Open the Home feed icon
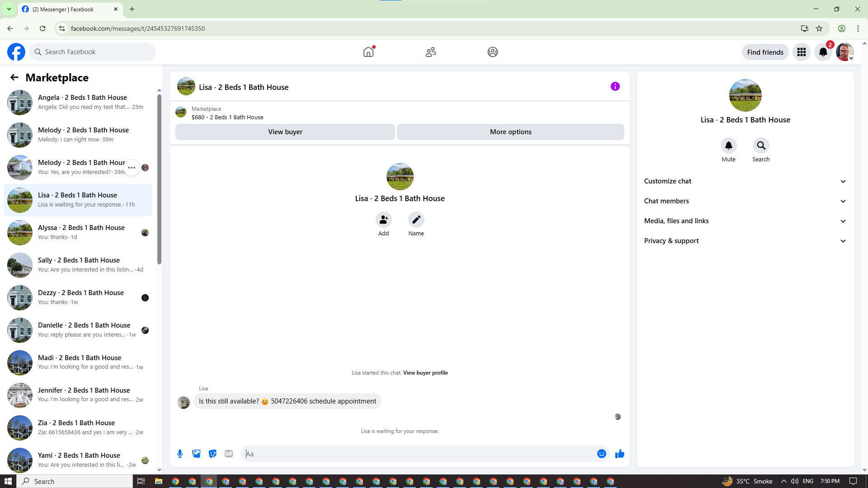 click(368, 52)
